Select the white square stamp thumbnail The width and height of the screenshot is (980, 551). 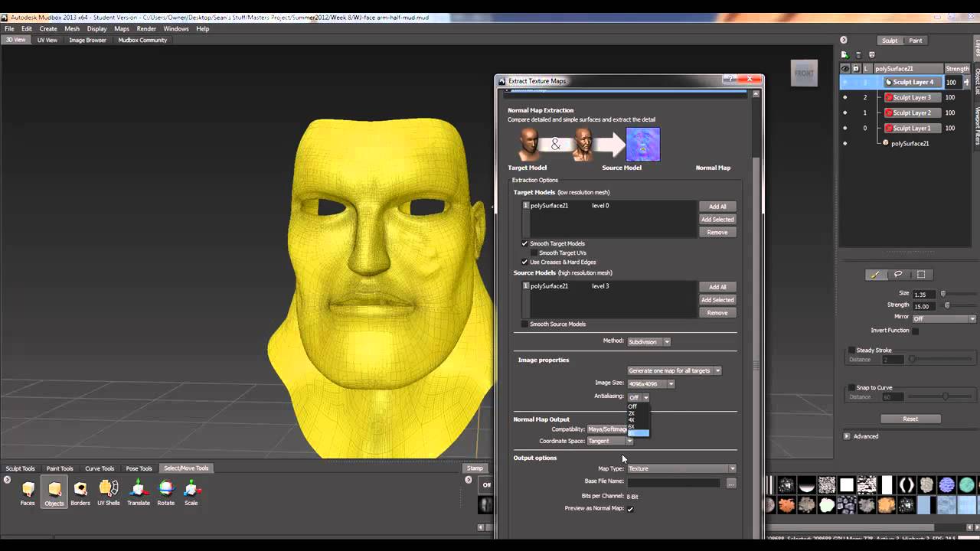point(846,485)
